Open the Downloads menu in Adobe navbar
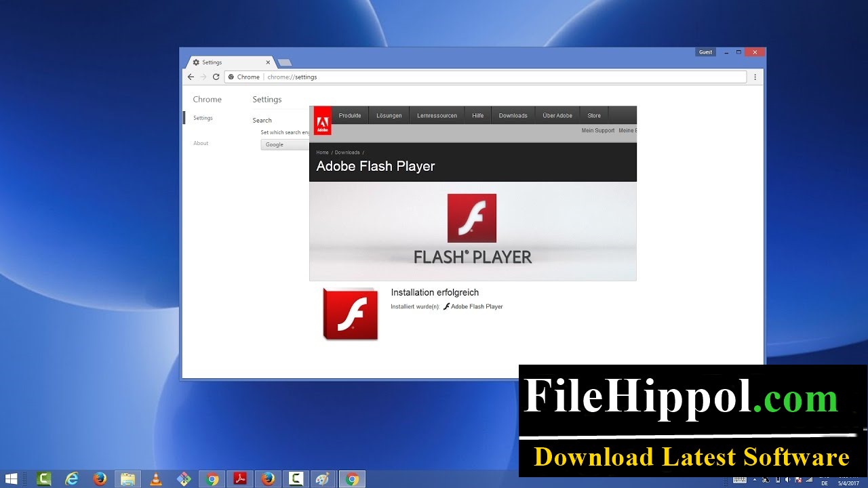The image size is (868, 488). [x=513, y=115]
